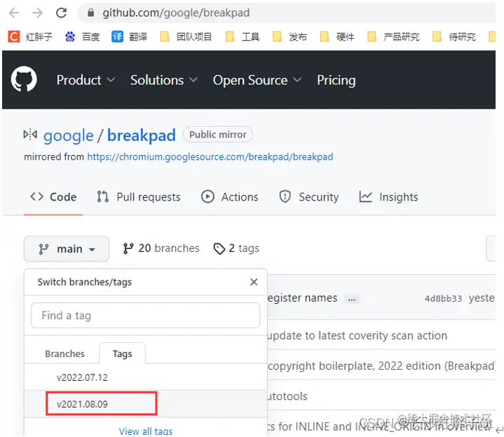Open the 发布 bookmark folder

click(x=290, y=36)
